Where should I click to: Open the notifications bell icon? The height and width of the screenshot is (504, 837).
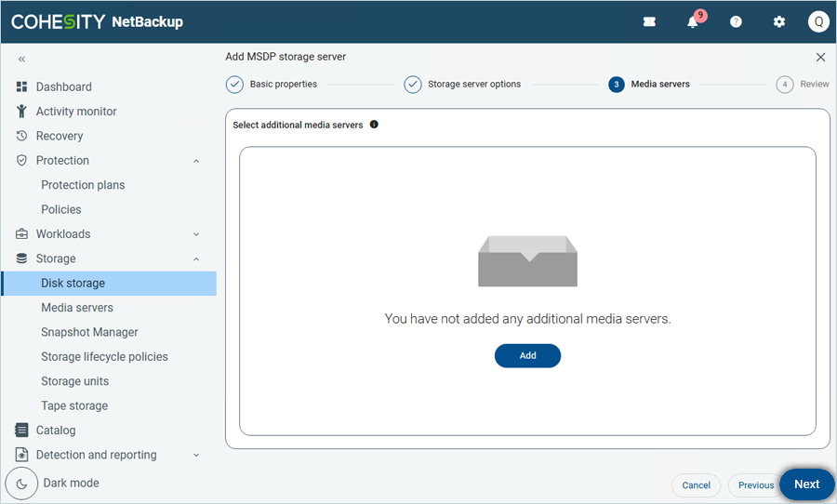tap(693, 22)
